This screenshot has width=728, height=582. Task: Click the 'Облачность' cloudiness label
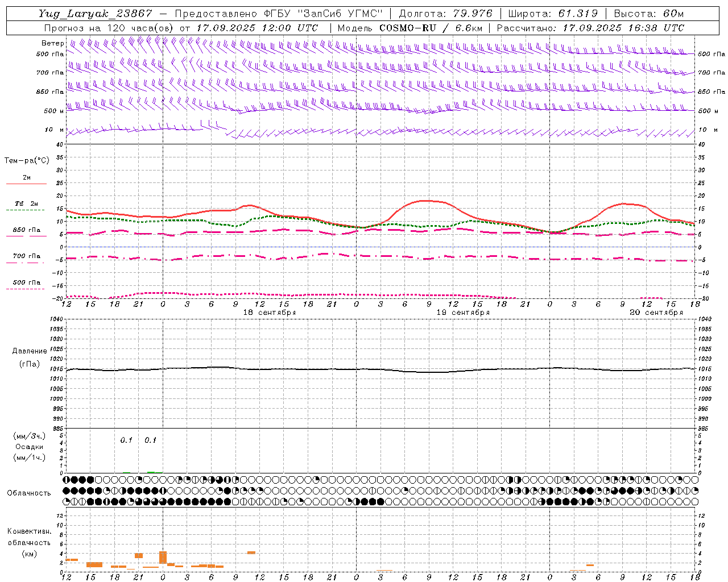(x=29, y=493)
